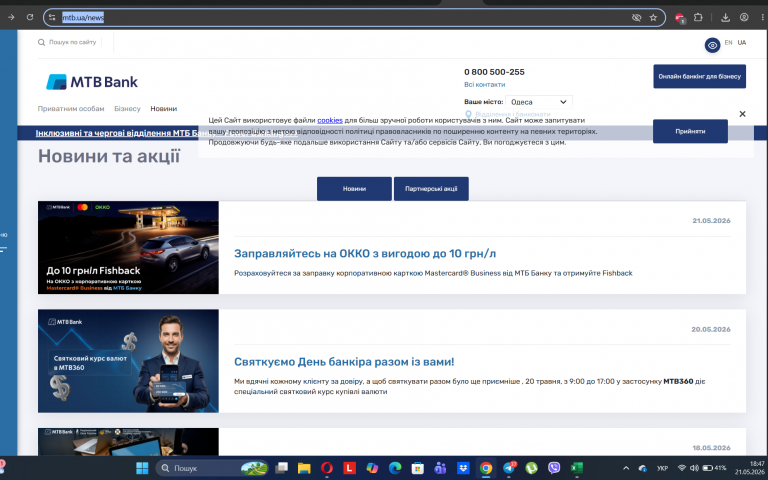
Task: Select the Партнерські акції tab
Action: pyautogui.click(x=431, y=189)
